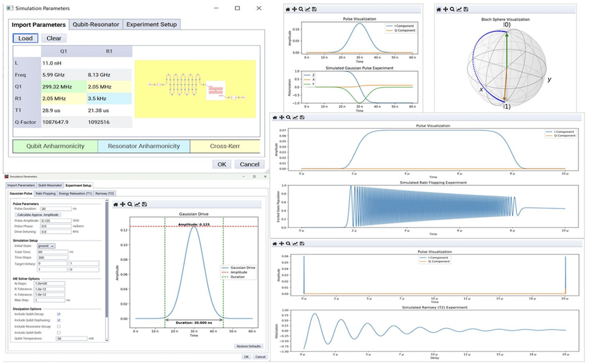Image resolution: width=589 pixels, height=364 pixels.
Task: Click the save icon in the Bloch Sphere toolbar
Action: tap(466, 9)
